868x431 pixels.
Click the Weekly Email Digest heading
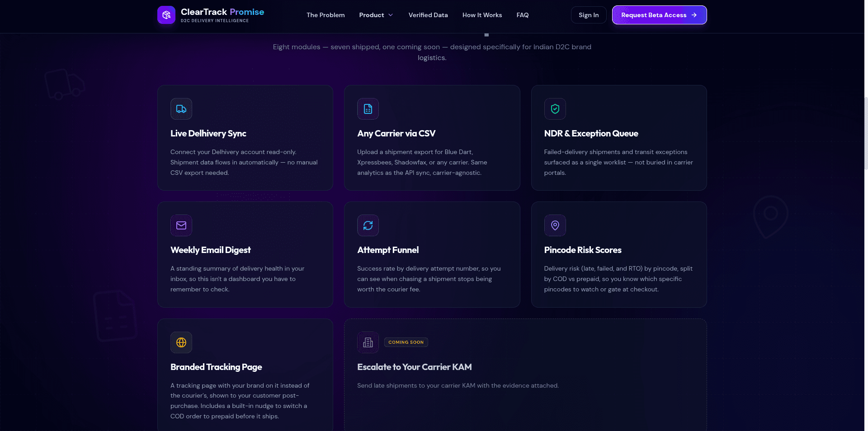pos(211,250)
